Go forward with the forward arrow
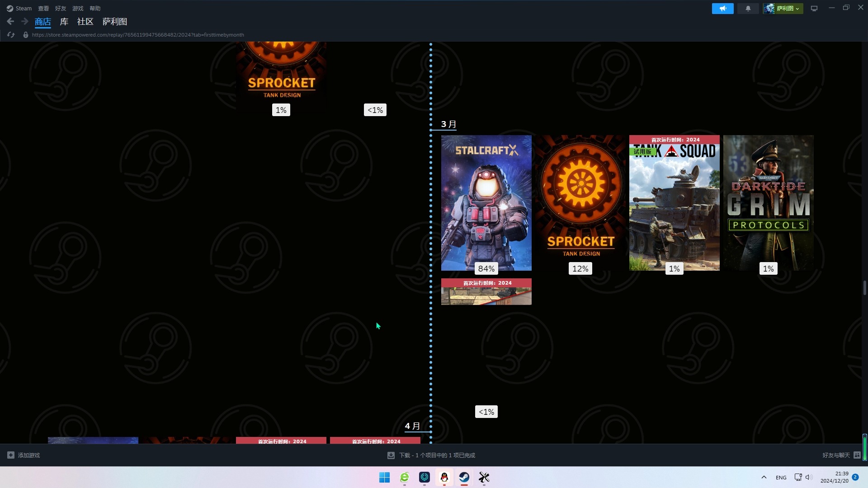This screenshot has height=488, width=868. click(x=25, y=21)
